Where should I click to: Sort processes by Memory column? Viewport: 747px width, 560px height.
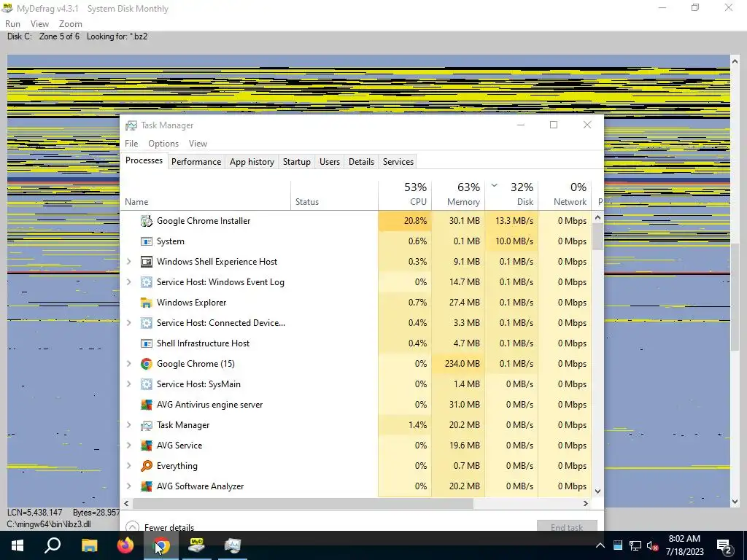[458, 195]
